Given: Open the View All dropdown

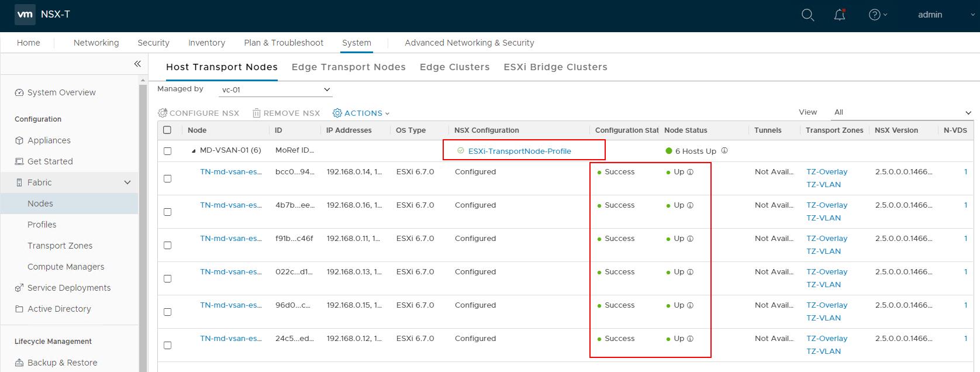Looking at the screenshot, I should pyautogui.click(x=902, y=112).
